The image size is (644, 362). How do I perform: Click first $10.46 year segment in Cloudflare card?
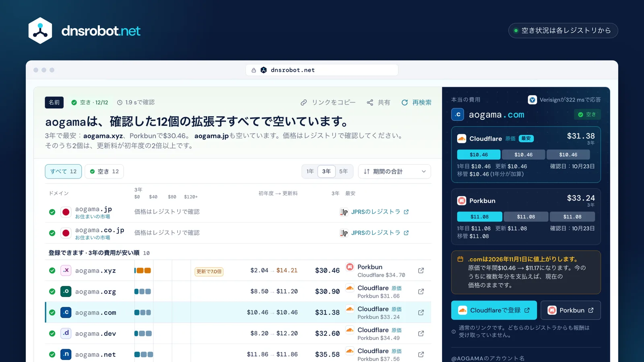pyautogui.click(x=479, y=154)
